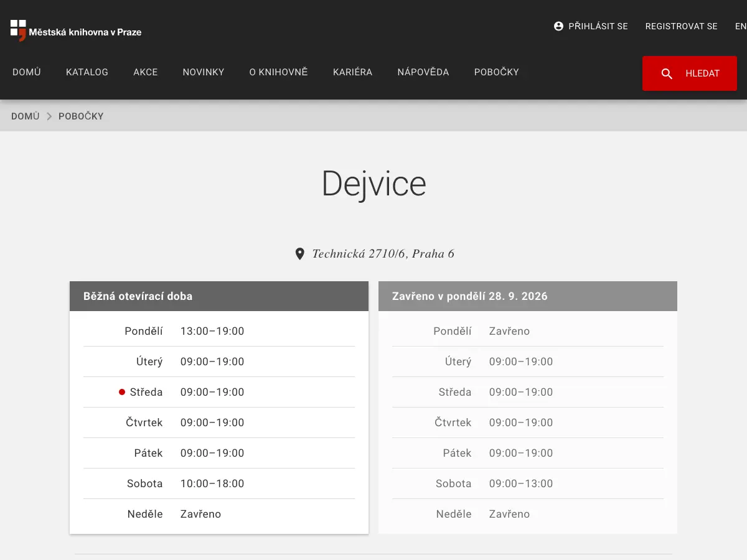Click Pátek label in closure table
The width and height of the screenshot is (747, 560).
(x=458, y=453)
